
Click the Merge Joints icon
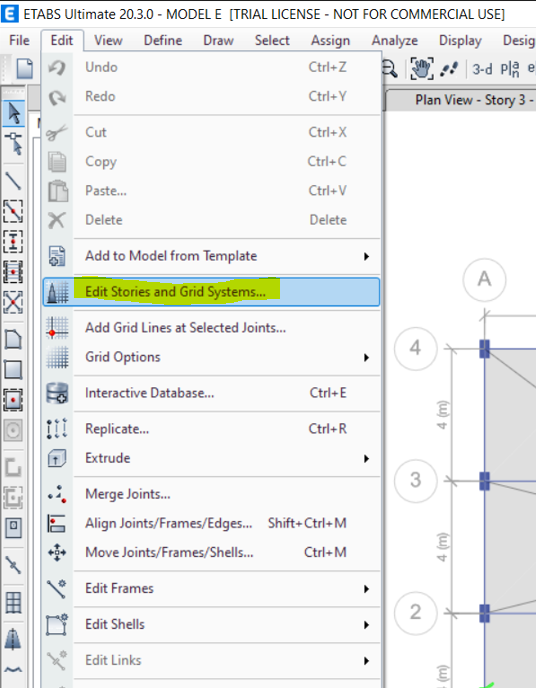coord(57,494)
